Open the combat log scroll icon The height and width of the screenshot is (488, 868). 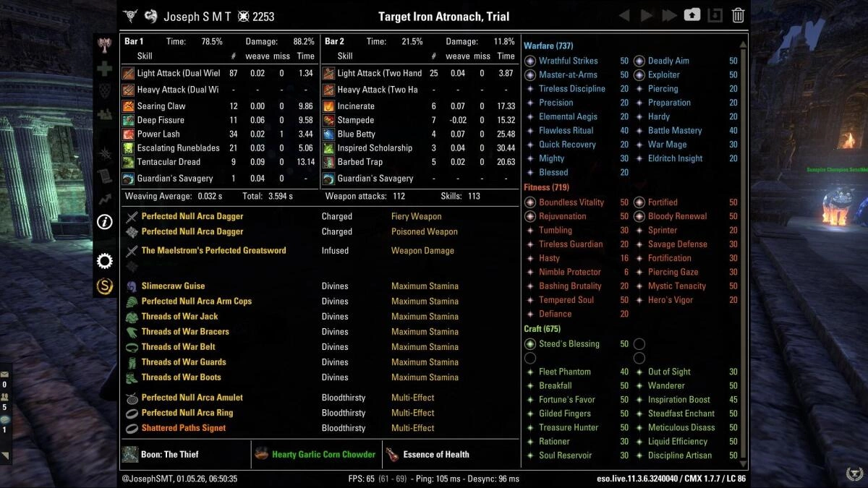point(105,176)
